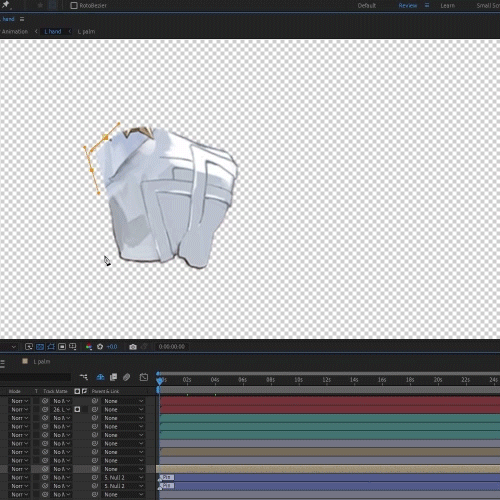This screenshot has width=500, height=500.
Task: Open parent dropdown of highlighted layer
Action: point(123,469)
